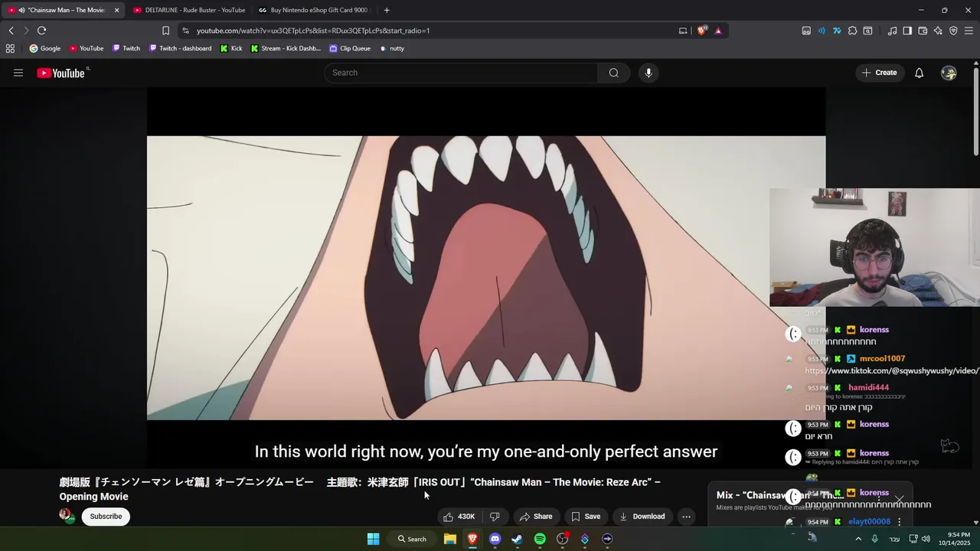Click the Create button
Screen dimensions: 980x551
[x=879, y=73]
